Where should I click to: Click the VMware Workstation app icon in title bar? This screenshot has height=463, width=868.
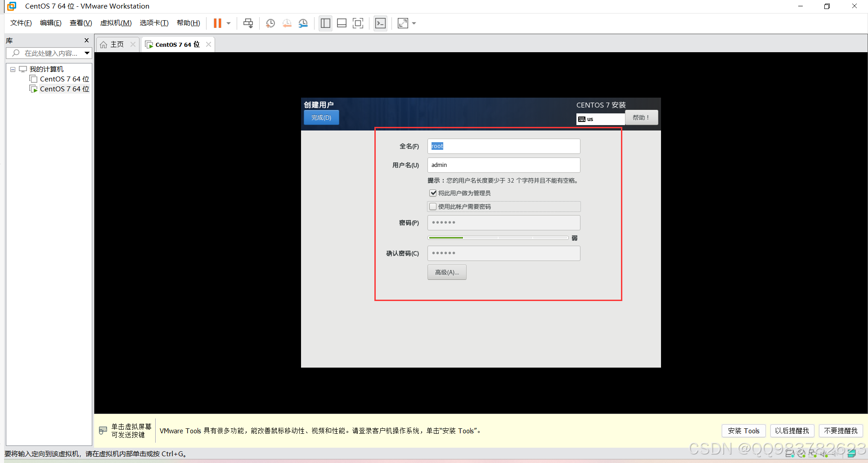tap(12, 6)
